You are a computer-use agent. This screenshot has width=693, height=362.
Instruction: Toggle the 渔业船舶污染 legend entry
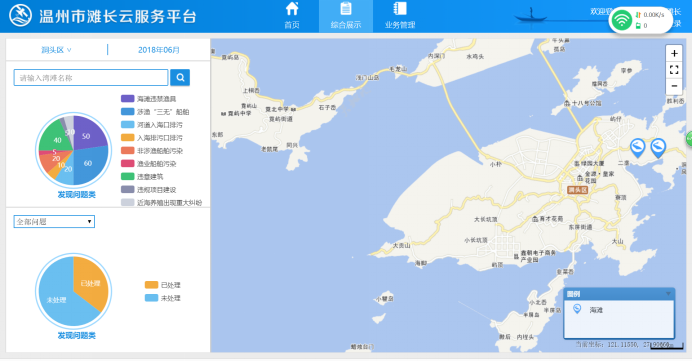(148, 164)
